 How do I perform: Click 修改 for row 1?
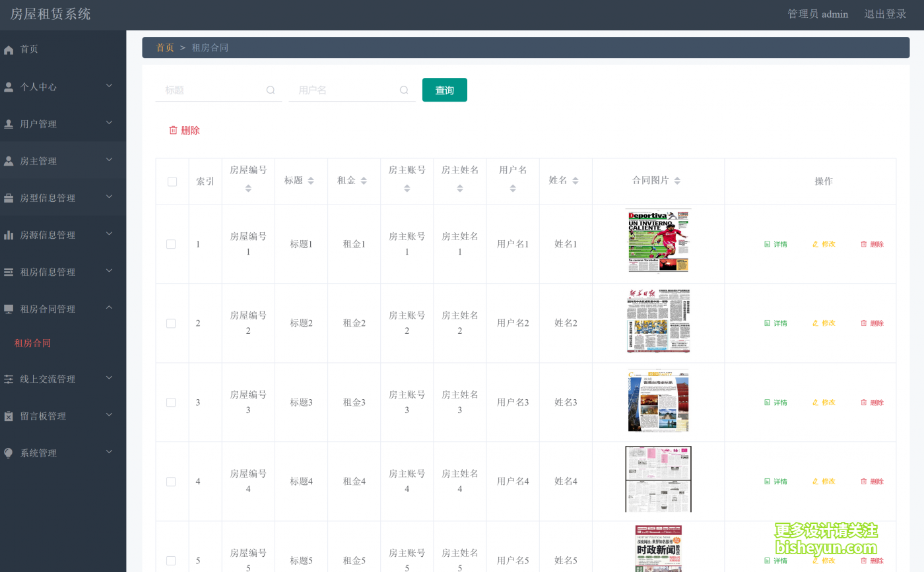coord(824,244)
